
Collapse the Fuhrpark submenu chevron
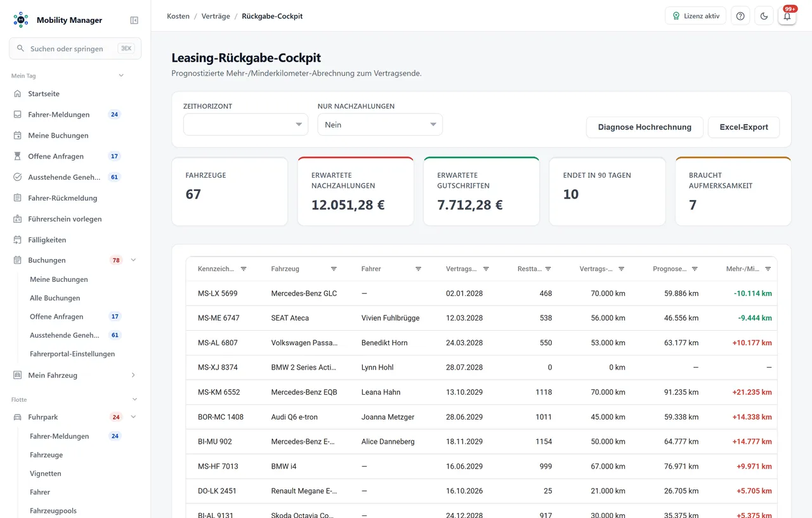[x=133, y=417]
